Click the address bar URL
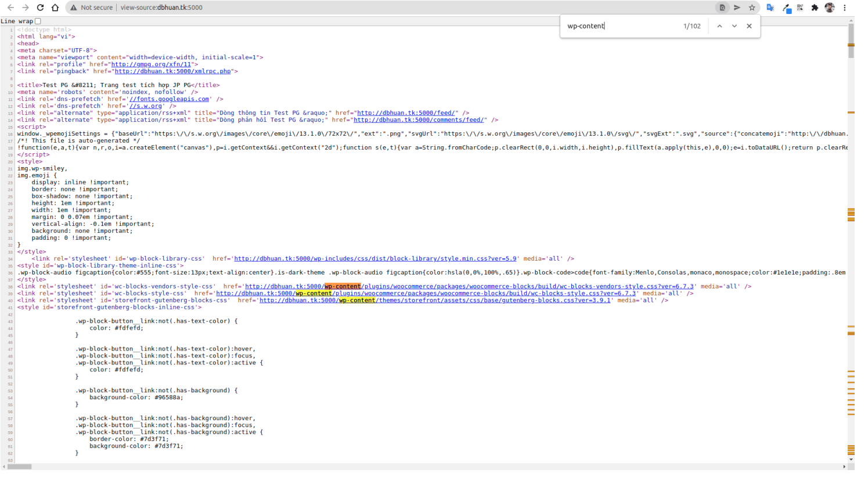This screenshot has width=868, height=480. tap(161, 8)
